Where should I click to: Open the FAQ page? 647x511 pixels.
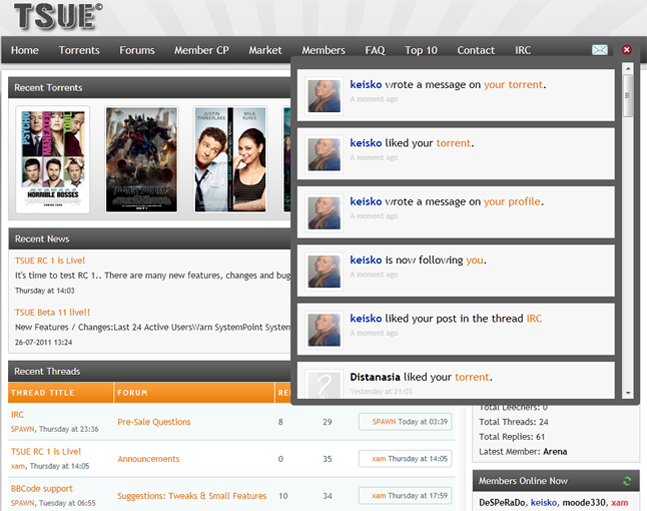(375, 50)
